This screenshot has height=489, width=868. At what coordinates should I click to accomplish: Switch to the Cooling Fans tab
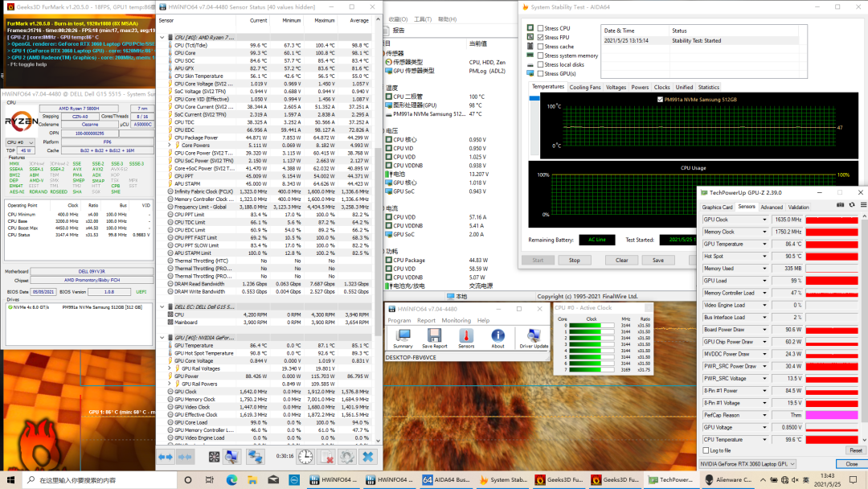pyautogui.click(x=585, y=87)
